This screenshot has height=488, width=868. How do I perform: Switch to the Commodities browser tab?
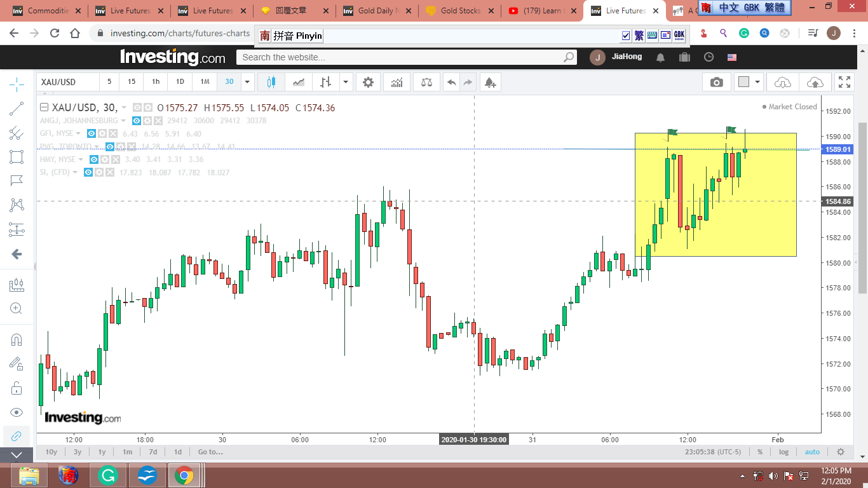coord(46,11)
